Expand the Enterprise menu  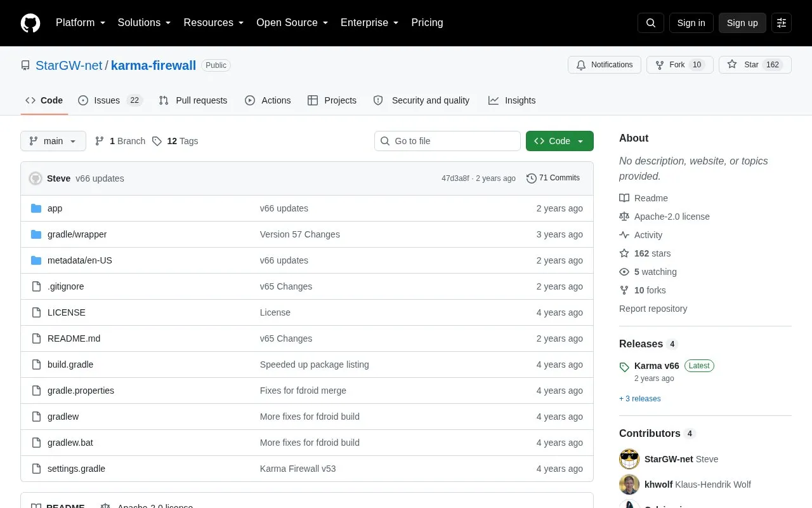[x=370, y=23]
